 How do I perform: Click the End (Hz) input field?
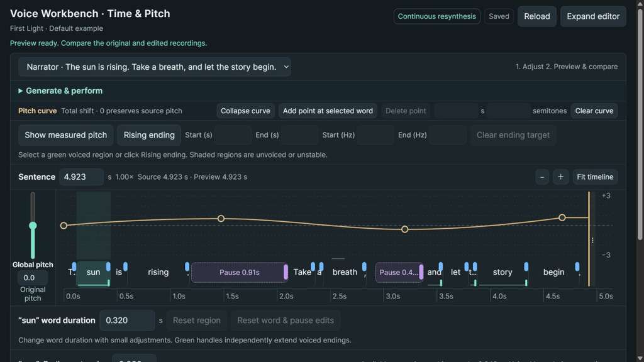tap(448, 135)
